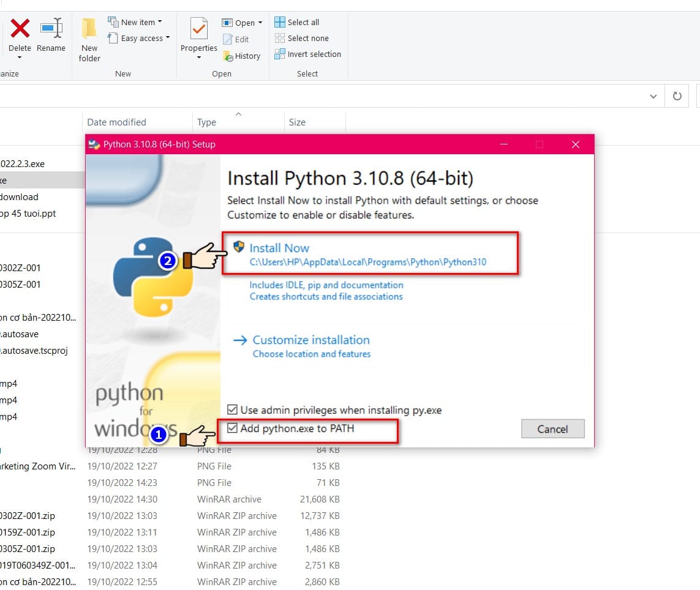Click the red Delete icon in ribbon

(20, 28)
